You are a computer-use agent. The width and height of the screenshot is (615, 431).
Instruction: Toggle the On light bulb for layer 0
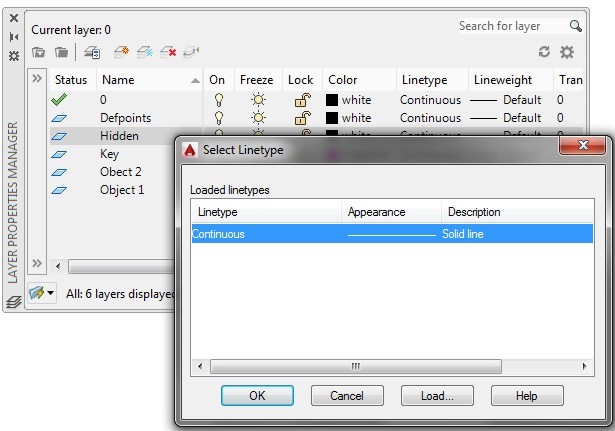219,100
